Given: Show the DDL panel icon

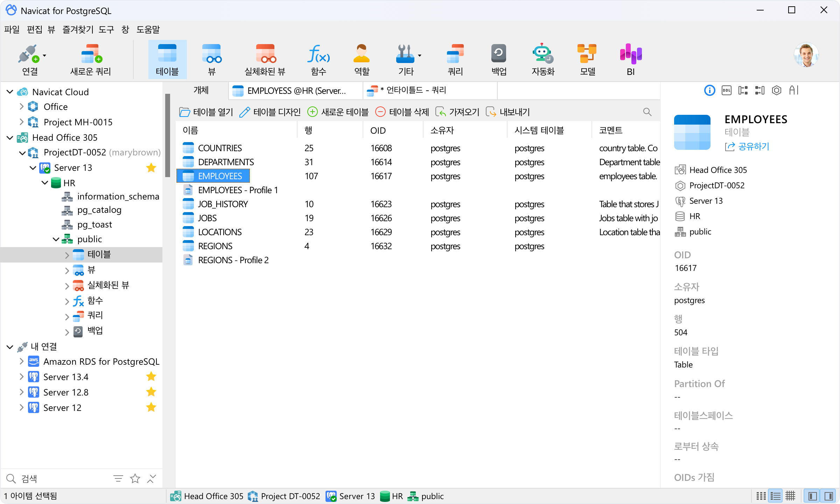Looking at the screenshot, I should tap(726, 91).
